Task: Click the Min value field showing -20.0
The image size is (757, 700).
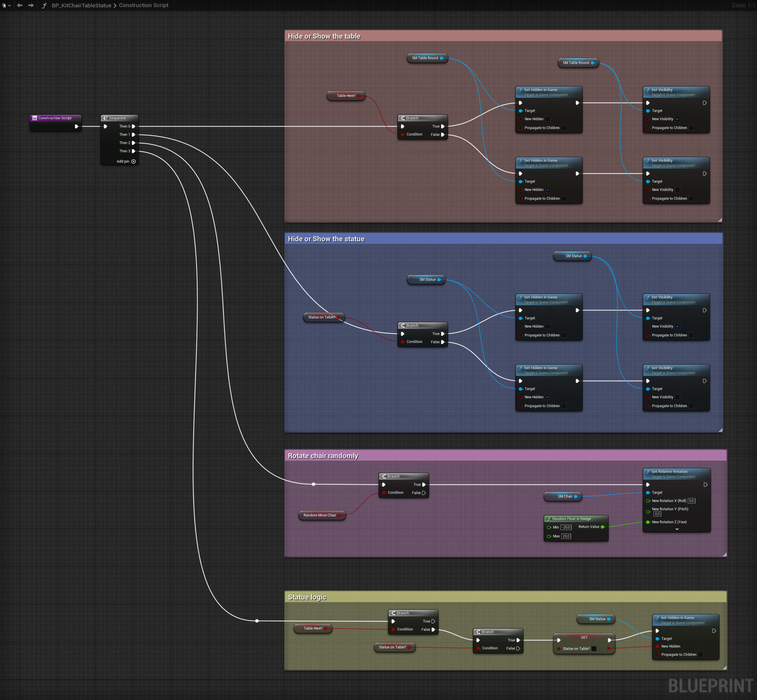Action: point(566,527)
